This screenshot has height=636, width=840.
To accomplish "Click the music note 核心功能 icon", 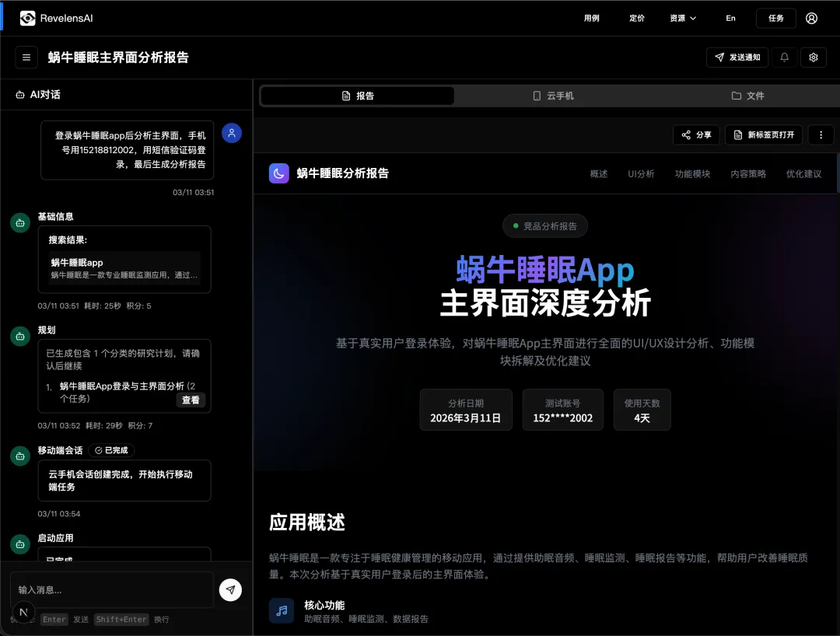I will click(282, 611).
